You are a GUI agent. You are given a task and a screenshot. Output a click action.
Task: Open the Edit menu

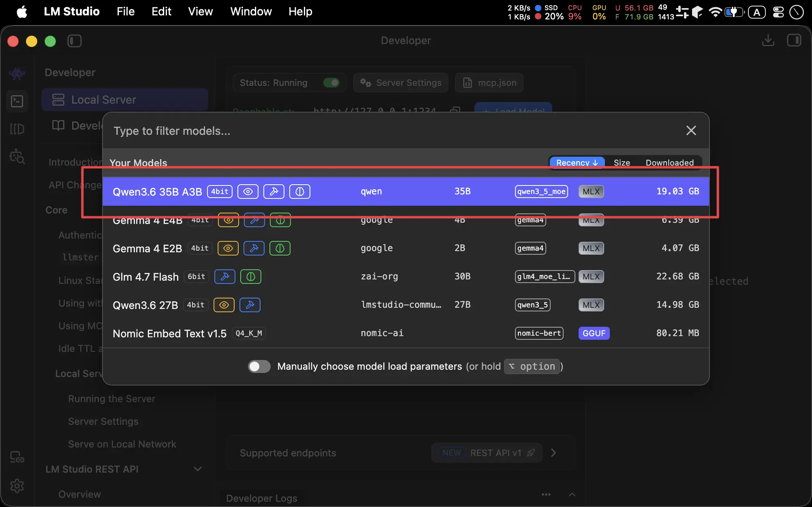click(161, 11)
